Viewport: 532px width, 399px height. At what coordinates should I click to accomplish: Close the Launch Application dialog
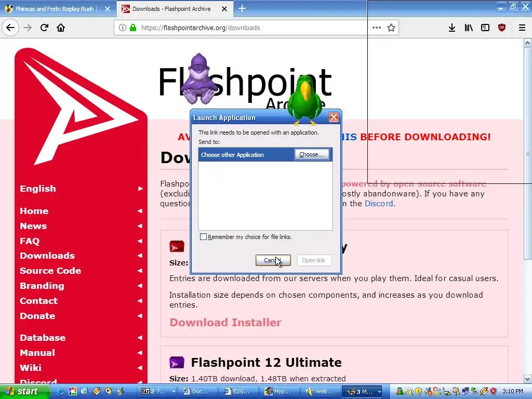click(x=333, y=117)
